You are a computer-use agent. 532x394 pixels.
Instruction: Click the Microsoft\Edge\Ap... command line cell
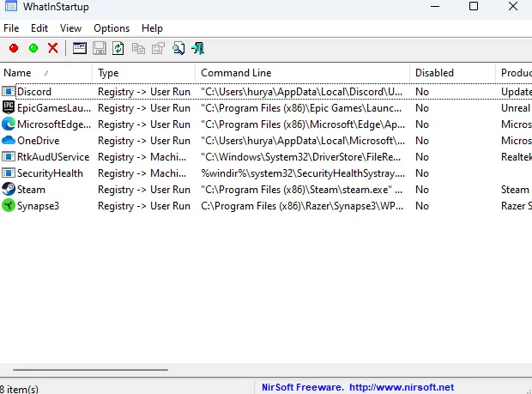pyautogui.click(x=303, y=124)
